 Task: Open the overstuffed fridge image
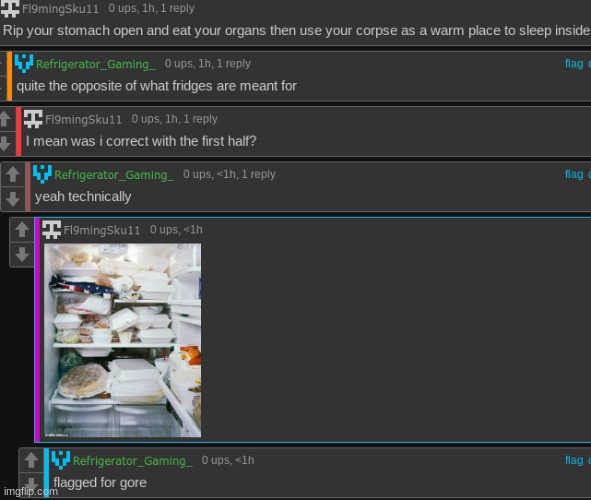122,340
